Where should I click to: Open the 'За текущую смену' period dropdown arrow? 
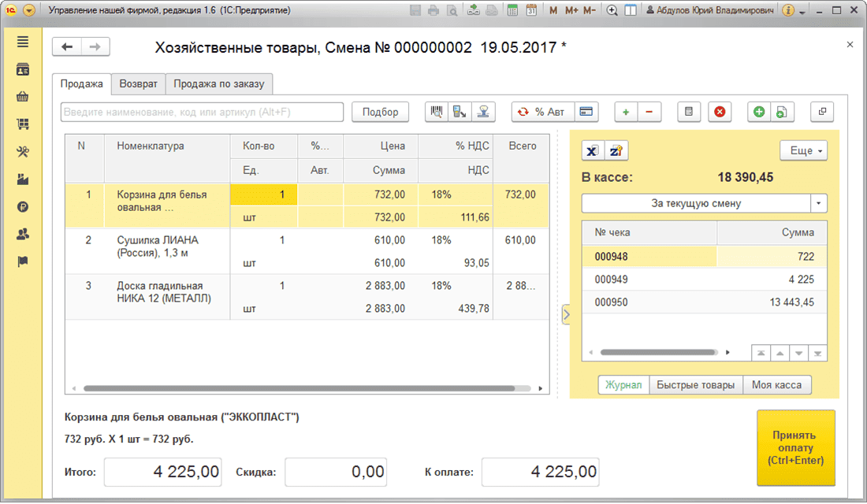point(819,203)
